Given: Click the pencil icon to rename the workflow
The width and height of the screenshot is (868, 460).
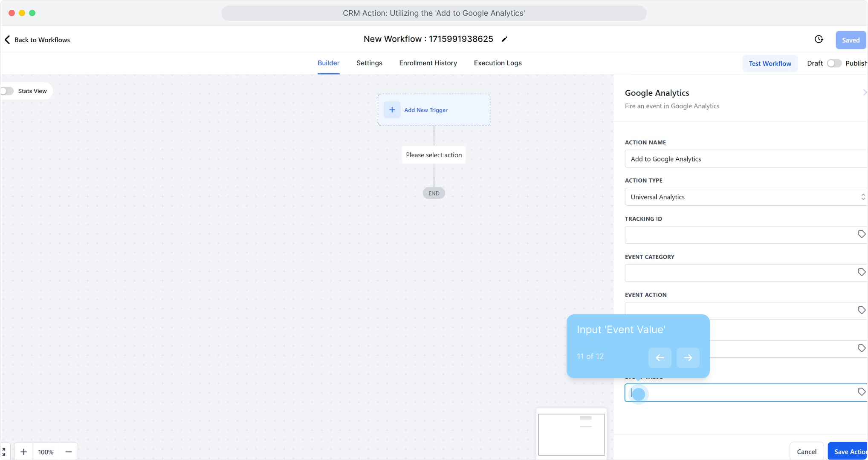Looking at the screenshot, I should point(504,39).
